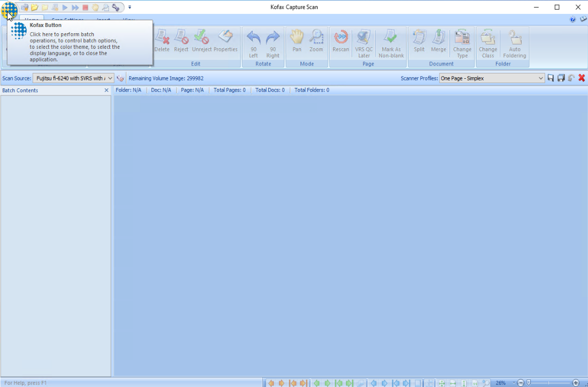This screenshot has height=387, width=588.
Task: Click the red X delete profile icon
Action: [582, 78]
